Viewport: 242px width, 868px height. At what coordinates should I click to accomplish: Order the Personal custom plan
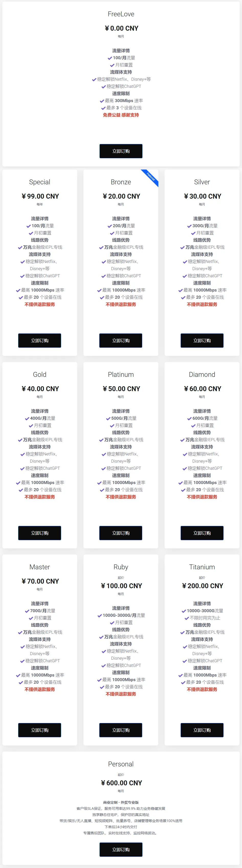[121, 849]
